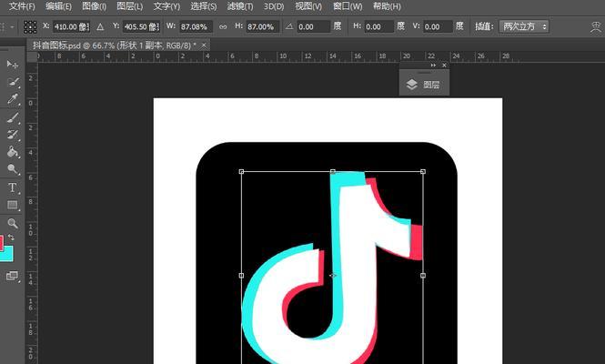Toggle relative positioning triangle icon
Viewport: 605px width, 364px height.
coord(100,27)
